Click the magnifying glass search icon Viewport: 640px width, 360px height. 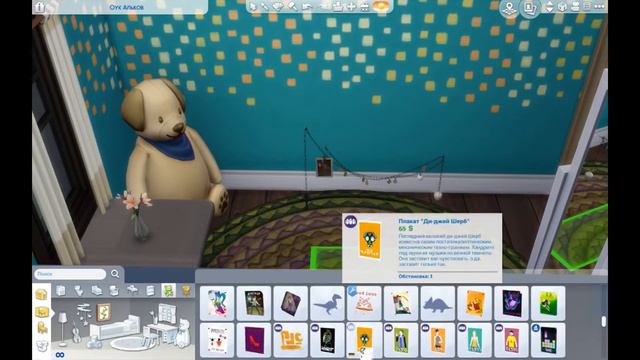115,274
